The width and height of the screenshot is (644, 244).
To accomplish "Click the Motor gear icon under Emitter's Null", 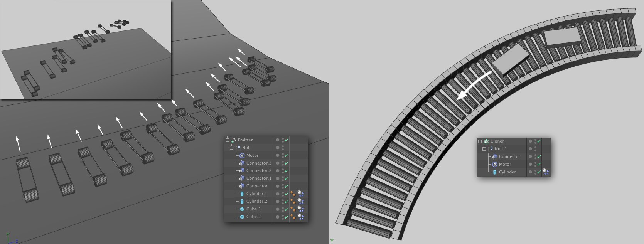I will 242,155.
